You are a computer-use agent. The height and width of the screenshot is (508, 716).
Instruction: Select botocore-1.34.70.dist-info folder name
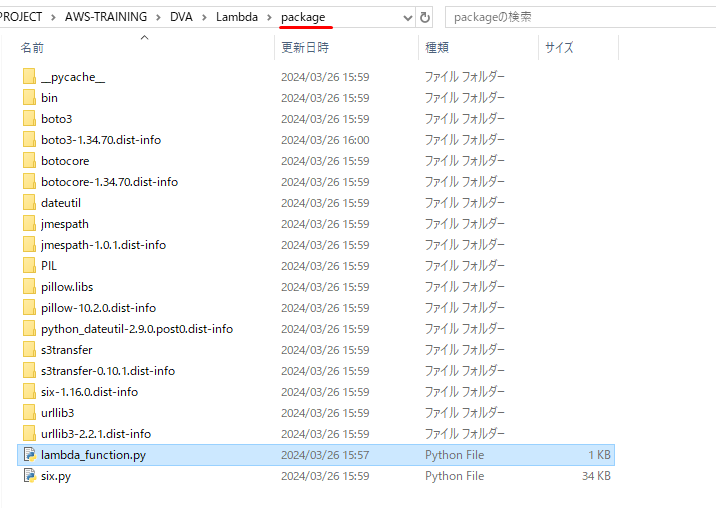109,182
